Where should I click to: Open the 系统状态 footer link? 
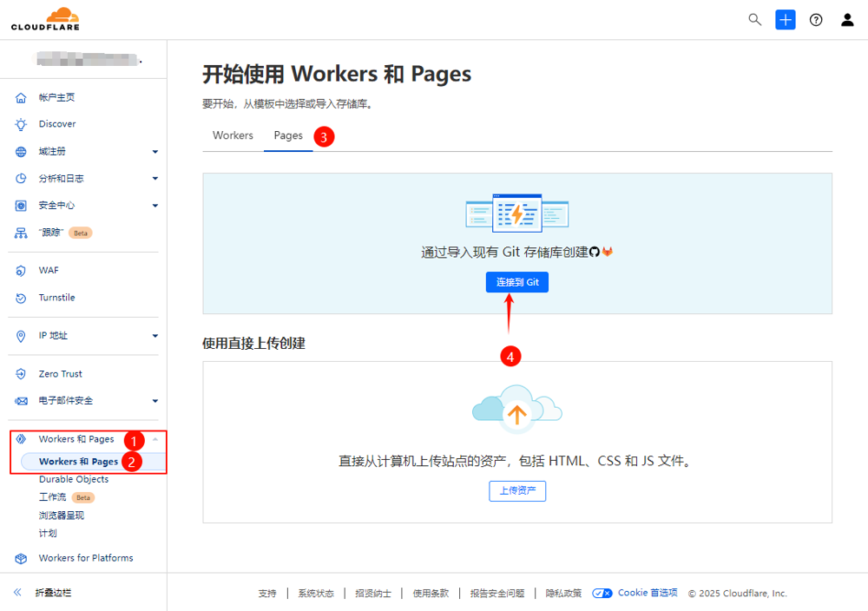coord(315,594)
